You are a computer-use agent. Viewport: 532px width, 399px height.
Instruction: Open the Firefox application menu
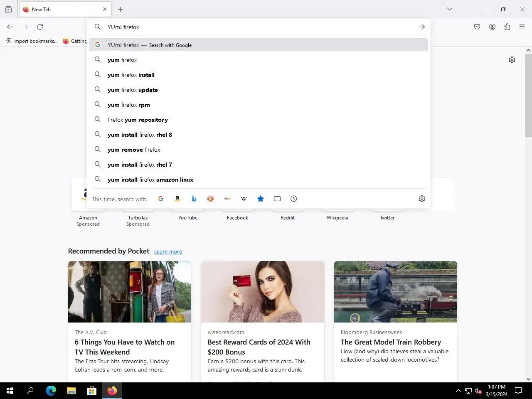tap(522, 27)
